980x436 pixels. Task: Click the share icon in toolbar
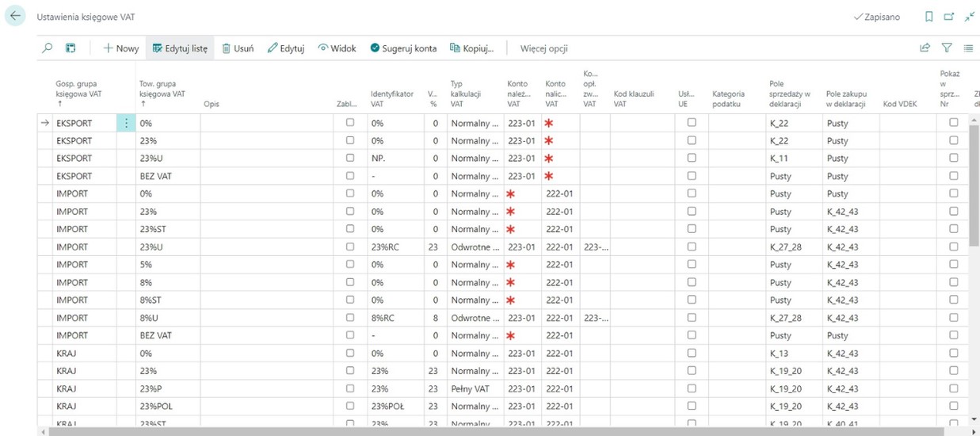coord(925,48)
